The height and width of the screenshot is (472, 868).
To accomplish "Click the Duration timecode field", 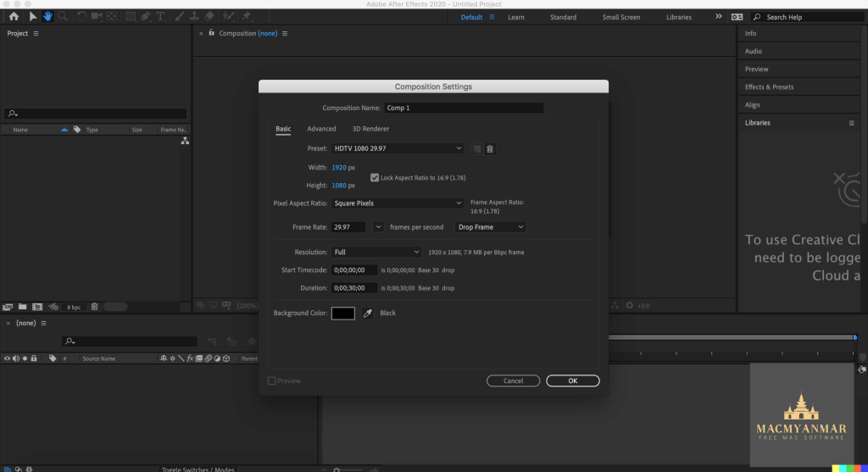I will (354, 288).
